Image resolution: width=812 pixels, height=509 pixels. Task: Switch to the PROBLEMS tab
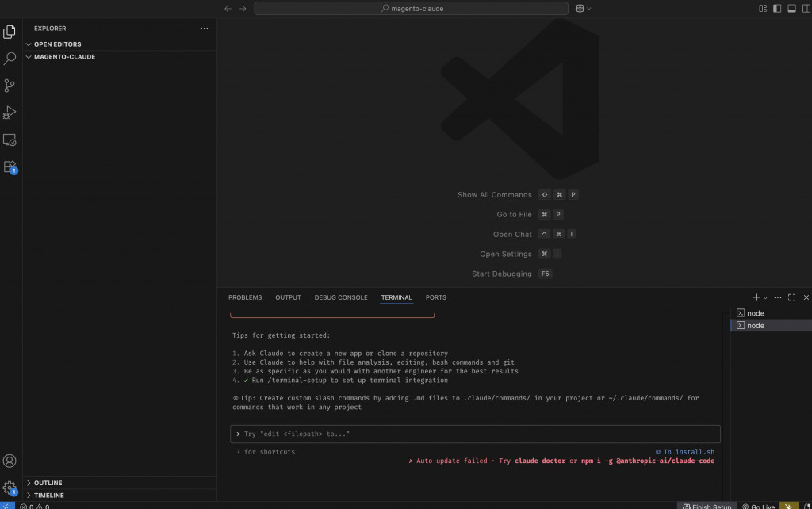[245, 297]
